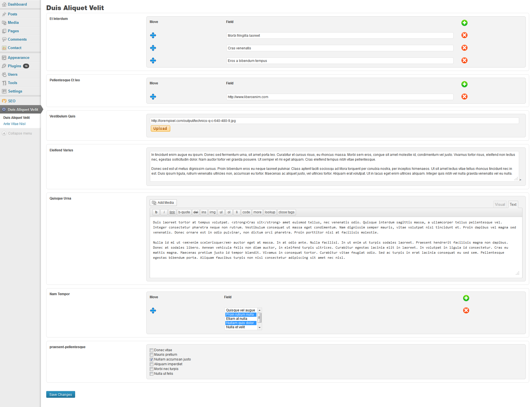
Task: Check the Donec vitae checkbox
Action: click(151, 350)
